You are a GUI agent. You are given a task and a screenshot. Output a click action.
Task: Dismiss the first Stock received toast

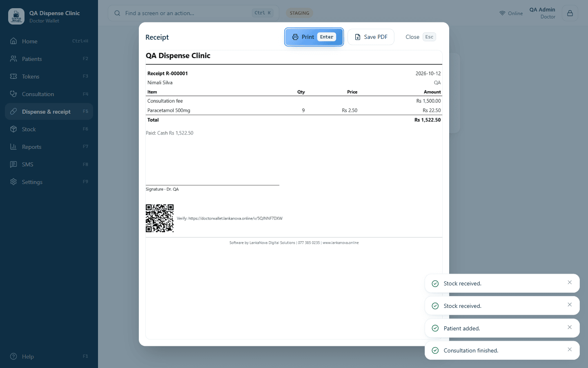click(x=570, y=283)
